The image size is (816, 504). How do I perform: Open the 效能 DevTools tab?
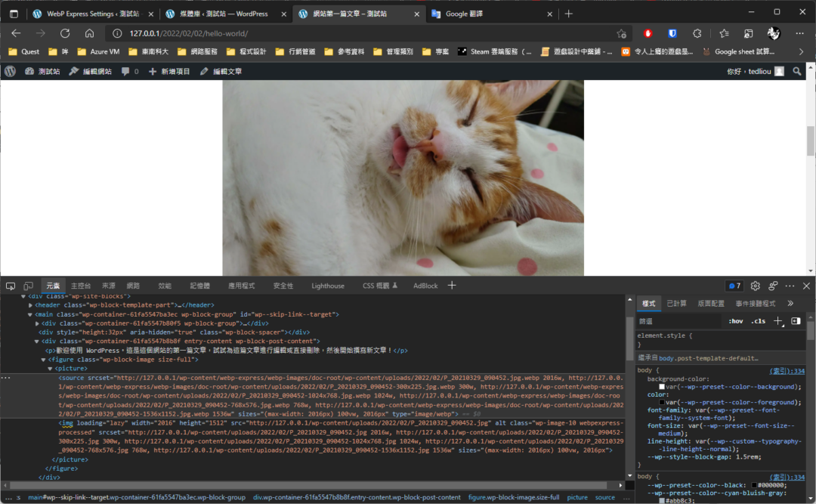pyautogui.click(x=165, y=286)
